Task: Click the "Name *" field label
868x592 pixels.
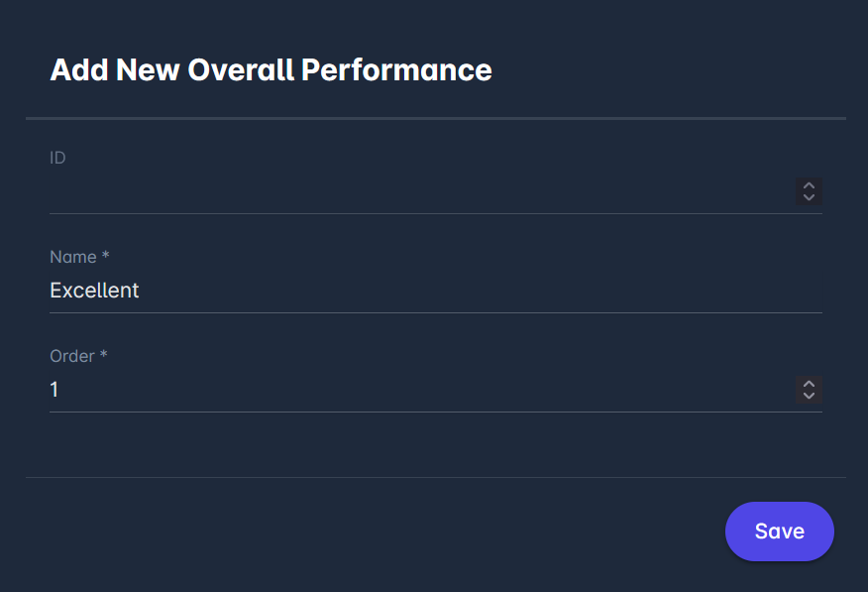Action: point(79,257)
